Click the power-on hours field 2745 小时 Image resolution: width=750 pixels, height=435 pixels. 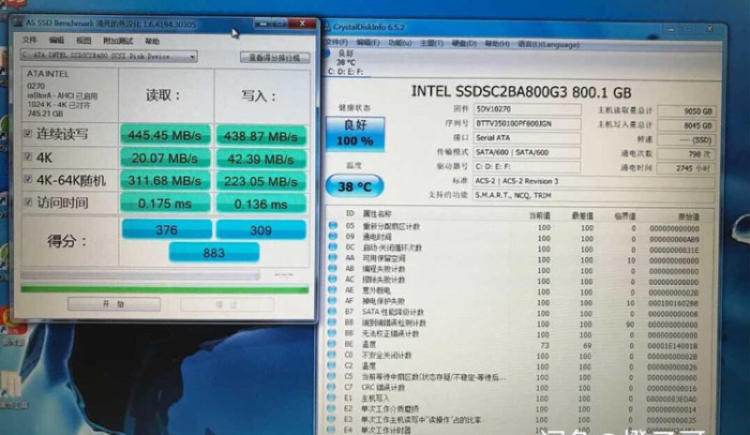686,168
